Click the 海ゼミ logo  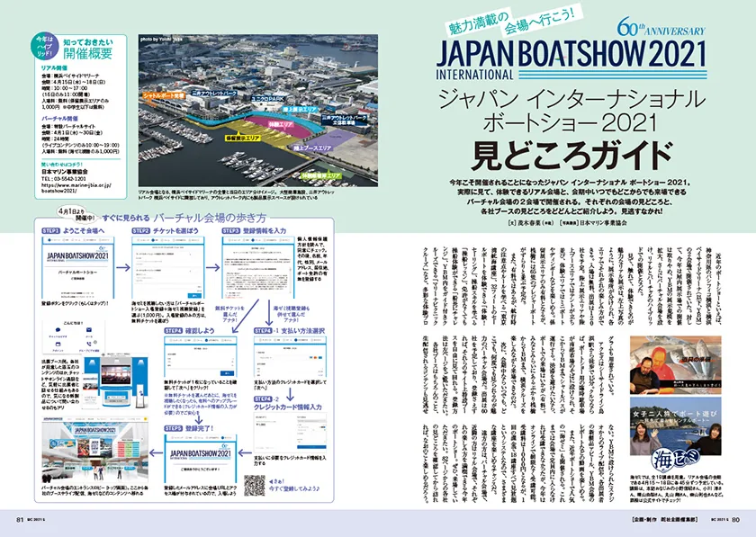point(675,458)
